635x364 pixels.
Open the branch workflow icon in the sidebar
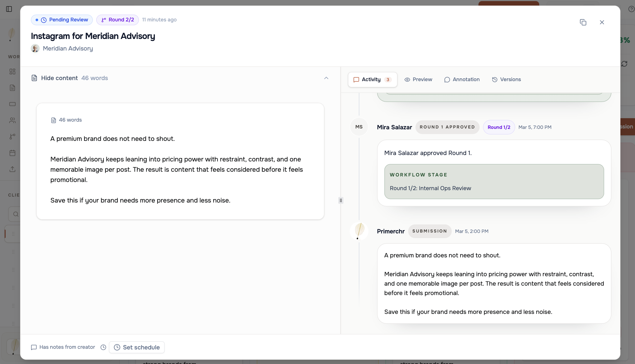(12, 137)
